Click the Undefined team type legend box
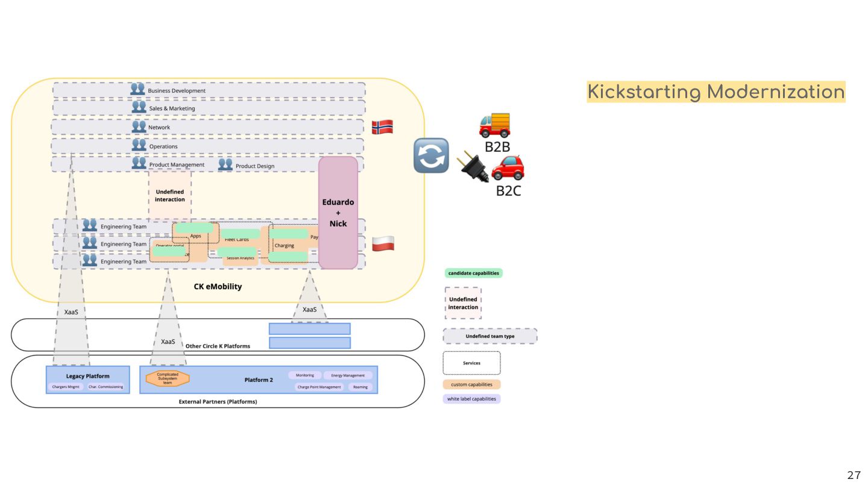This screenshot has height=488, width=868. click(x=490, y=336)
